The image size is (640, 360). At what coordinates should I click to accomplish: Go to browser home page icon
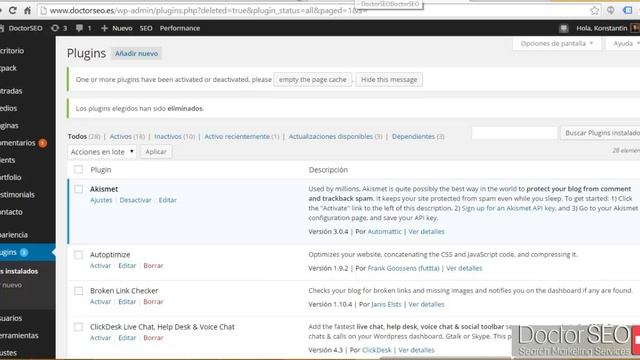[x=27, y=11]
